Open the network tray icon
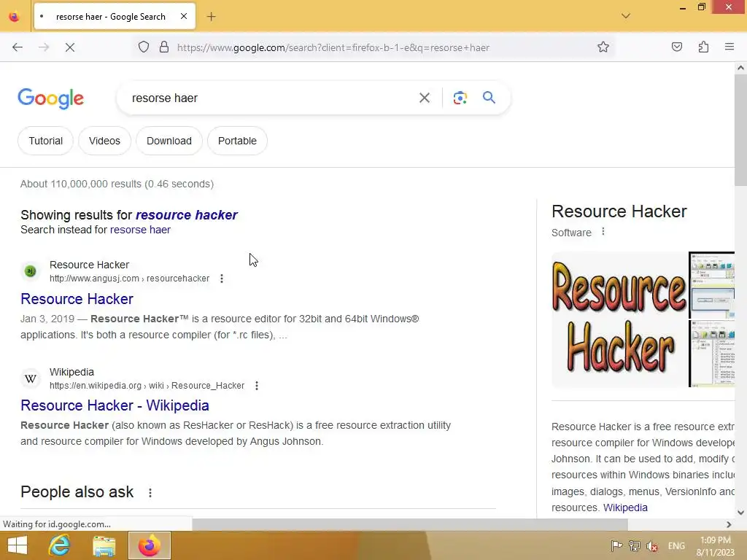 point(634,545)
